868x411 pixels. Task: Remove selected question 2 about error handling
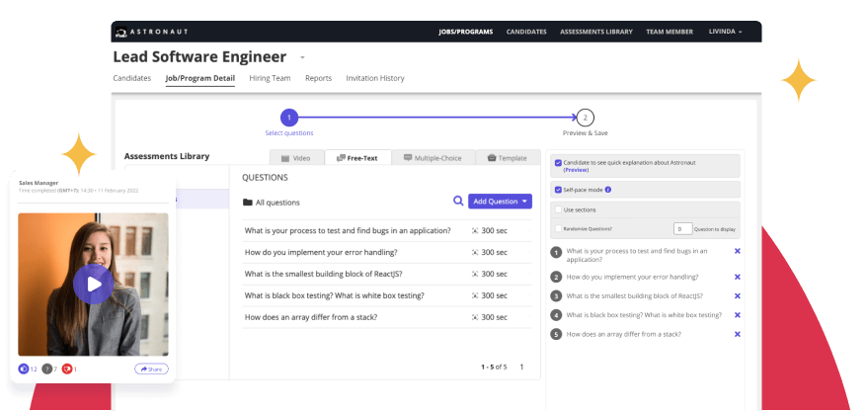point(738,277)
